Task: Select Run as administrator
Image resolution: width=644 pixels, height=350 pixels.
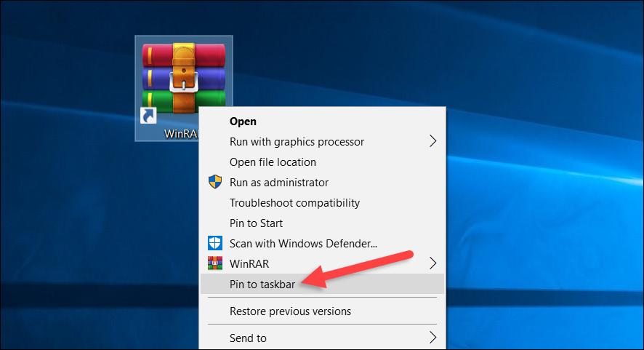Action: coord(323,182)
